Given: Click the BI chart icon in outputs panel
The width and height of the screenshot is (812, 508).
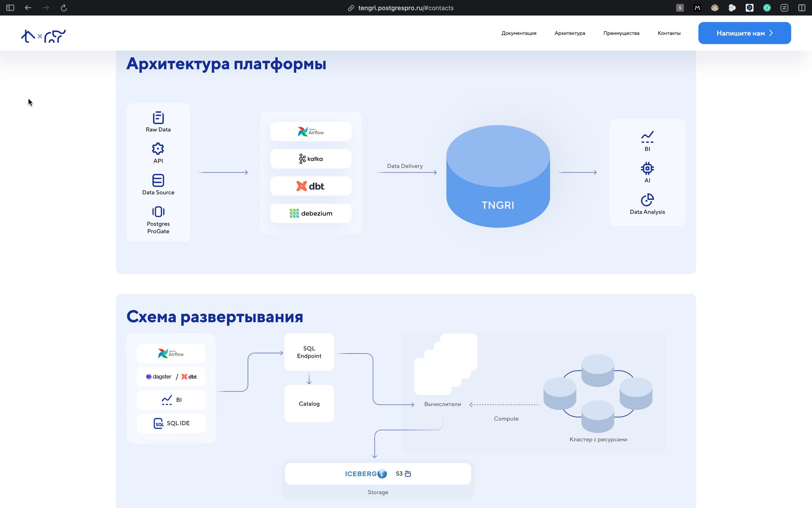Looking at the screenshot, I should (x=647, y=137).
